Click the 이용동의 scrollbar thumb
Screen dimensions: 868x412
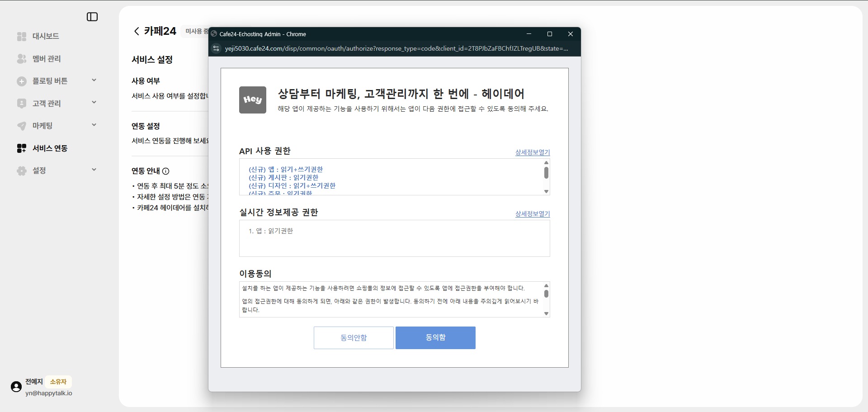[546, 294]
